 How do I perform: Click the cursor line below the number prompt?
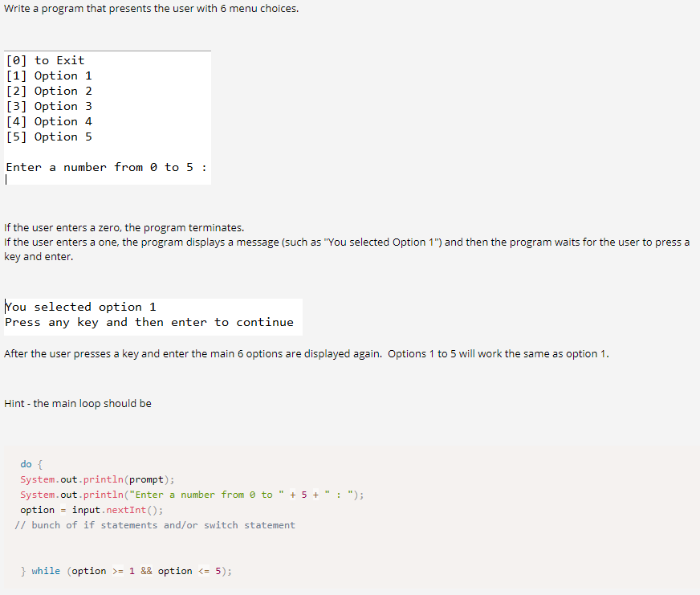coord(6,178)
